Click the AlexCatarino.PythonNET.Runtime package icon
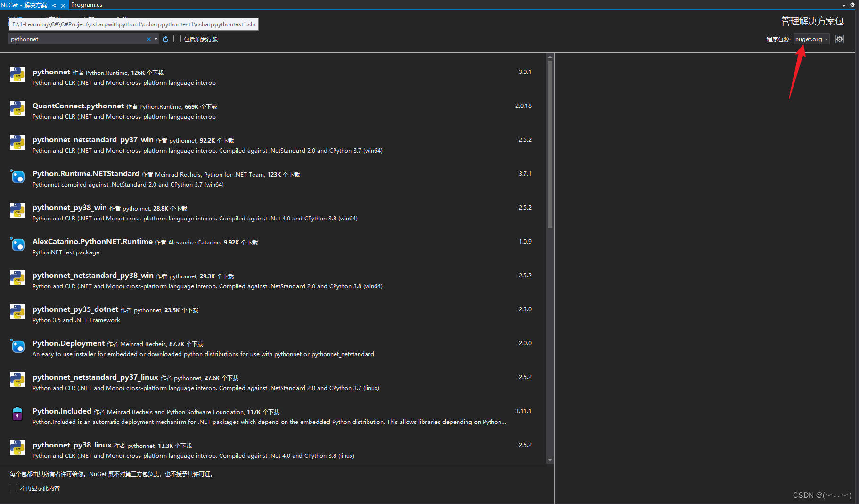Image resolution: width=859 pixels, height=504 pixels. [x=17, y=244]
